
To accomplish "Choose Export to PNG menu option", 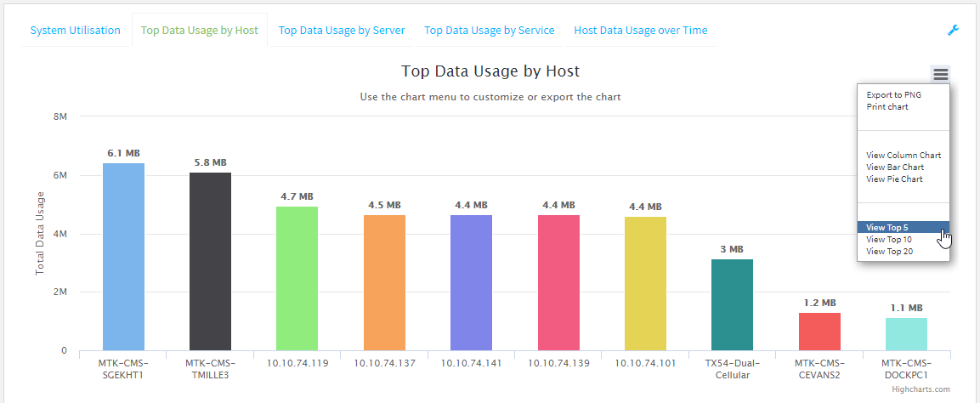I will pos(893,95).
